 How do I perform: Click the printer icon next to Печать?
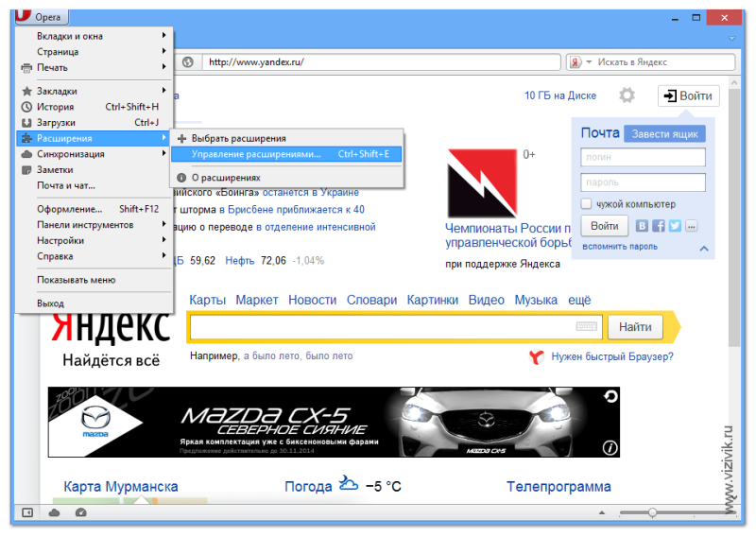[26, 68]
